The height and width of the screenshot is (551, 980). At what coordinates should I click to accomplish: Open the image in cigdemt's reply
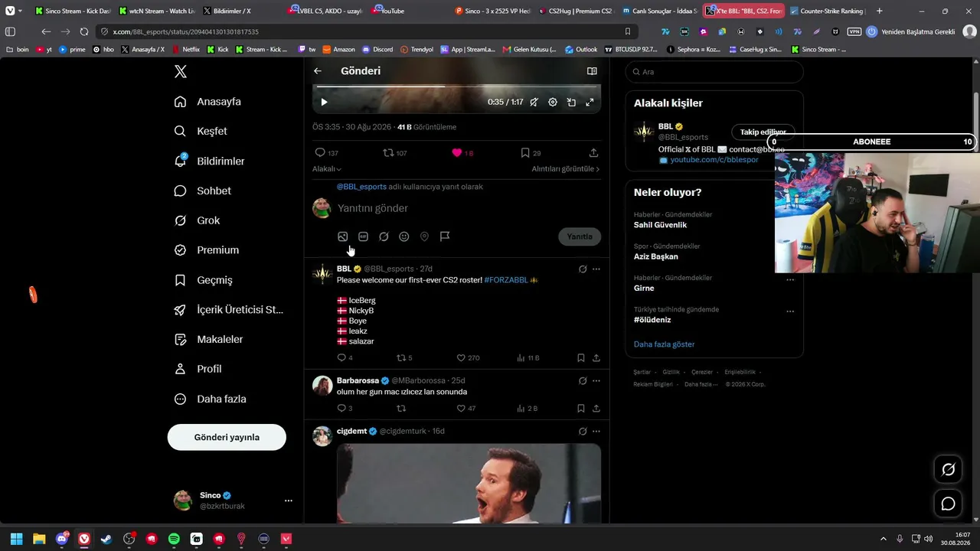[x=469, y=484]
